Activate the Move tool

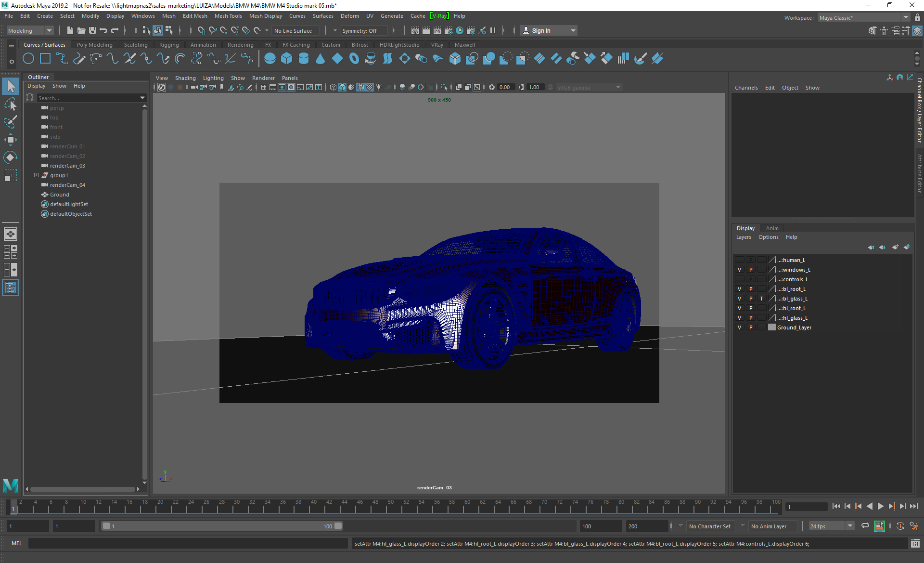[11, 140]
